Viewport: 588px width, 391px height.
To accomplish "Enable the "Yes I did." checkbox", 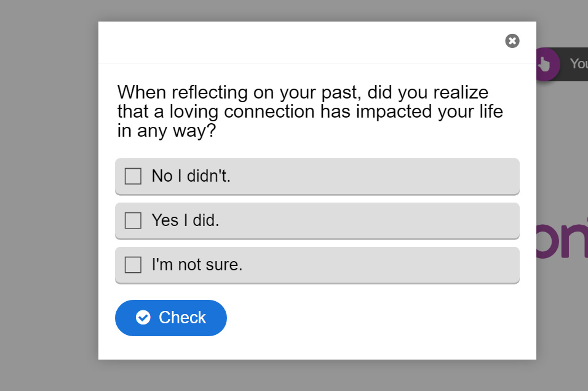I will [133, 220].
